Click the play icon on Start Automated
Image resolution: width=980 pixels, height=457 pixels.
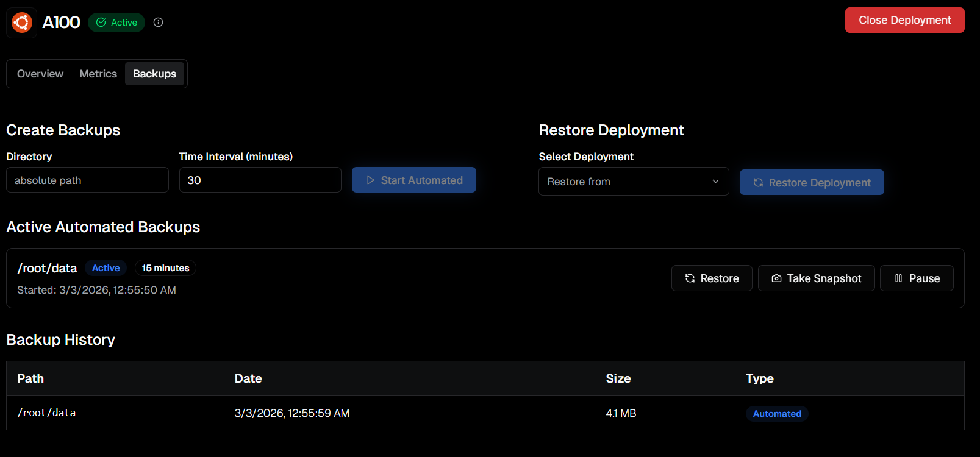pyautogui.click(x=370, y=180)
